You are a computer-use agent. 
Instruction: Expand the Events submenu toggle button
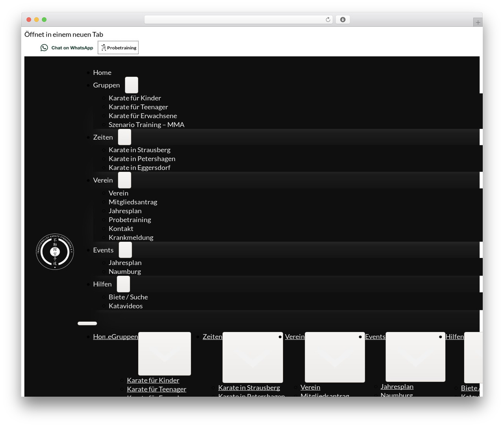(125, 250)
